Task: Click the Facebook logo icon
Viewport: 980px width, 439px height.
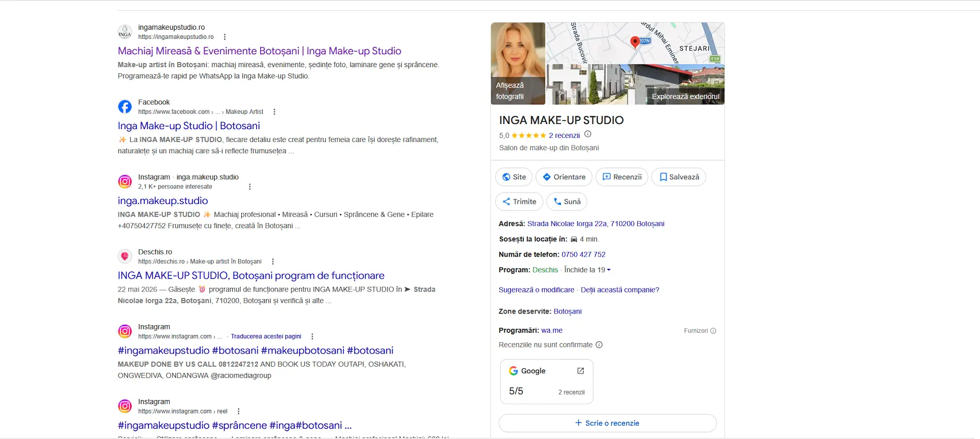Action: pos(125,107)
